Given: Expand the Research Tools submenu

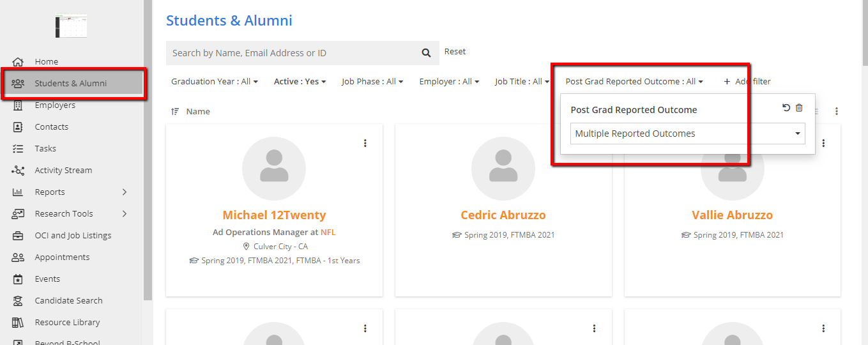Looking at the screenshot, I should (x=125, y=213).
